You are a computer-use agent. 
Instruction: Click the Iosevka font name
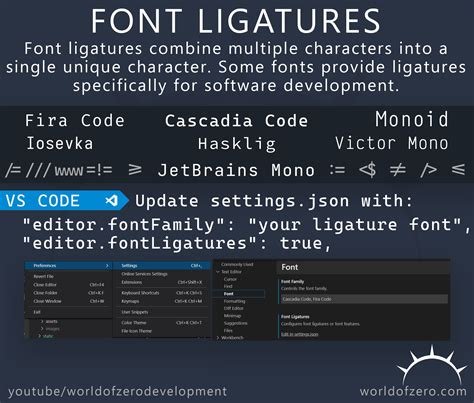point(60,143)
